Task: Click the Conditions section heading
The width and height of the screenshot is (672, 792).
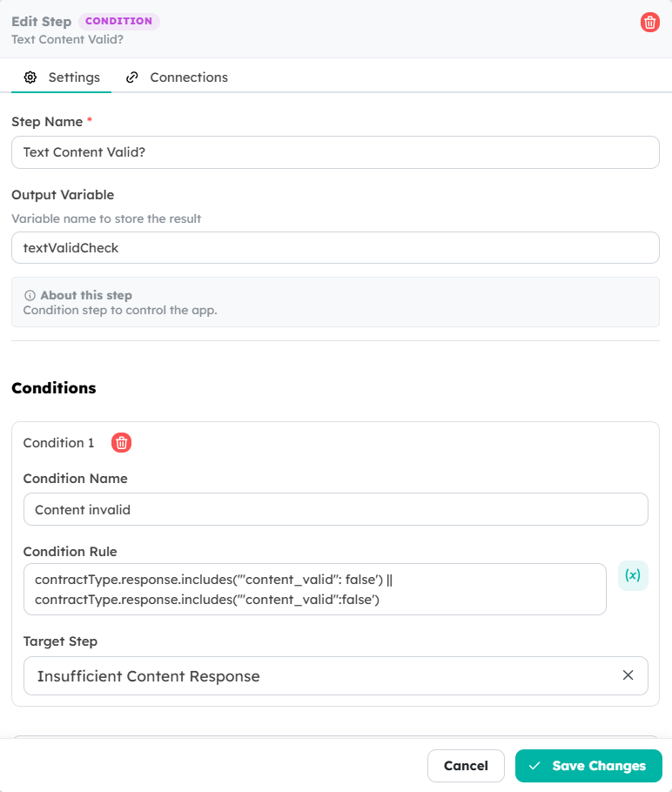Action: click(54, 388)
